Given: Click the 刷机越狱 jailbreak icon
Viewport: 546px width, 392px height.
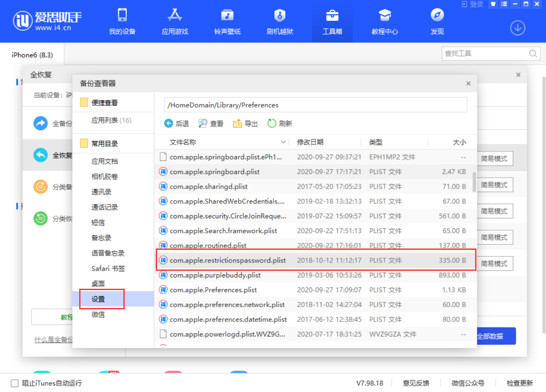Looking at the screenshot, I should pyautogui.click(x=280, y=21).
